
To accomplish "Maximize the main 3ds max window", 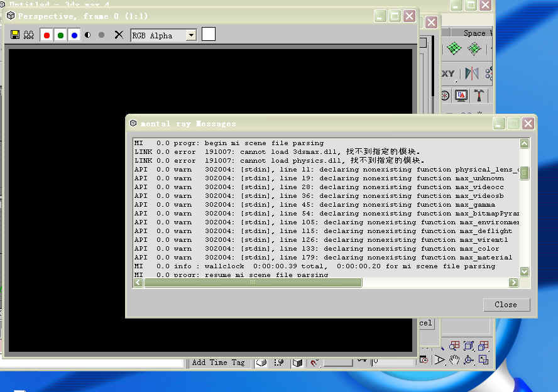I will pyautogui.click(x=471, y=5).
